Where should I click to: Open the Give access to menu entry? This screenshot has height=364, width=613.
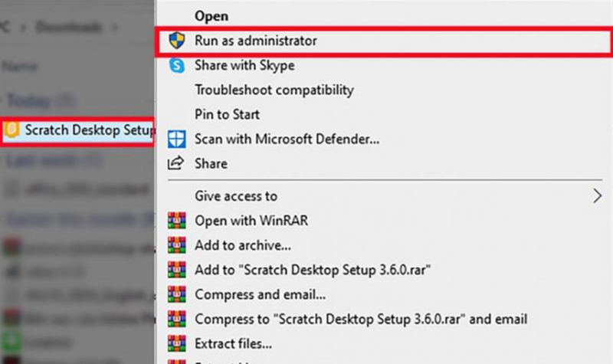236,196
